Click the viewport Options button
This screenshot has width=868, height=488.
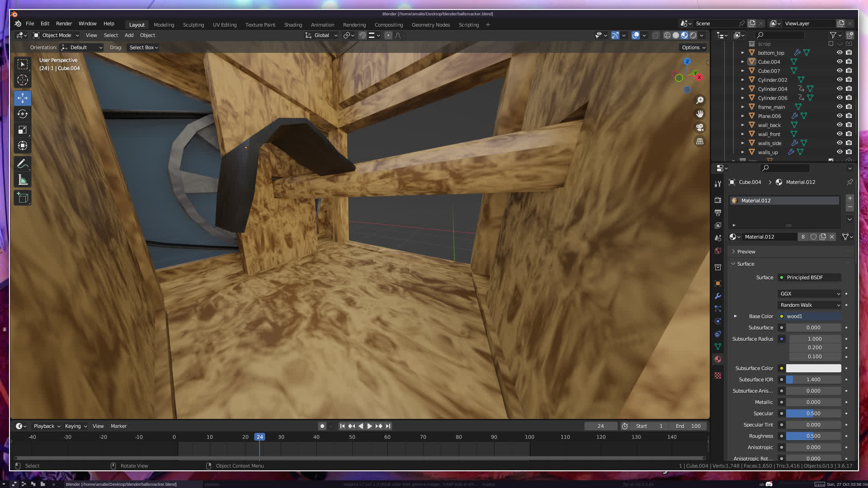tap(693, 47)
